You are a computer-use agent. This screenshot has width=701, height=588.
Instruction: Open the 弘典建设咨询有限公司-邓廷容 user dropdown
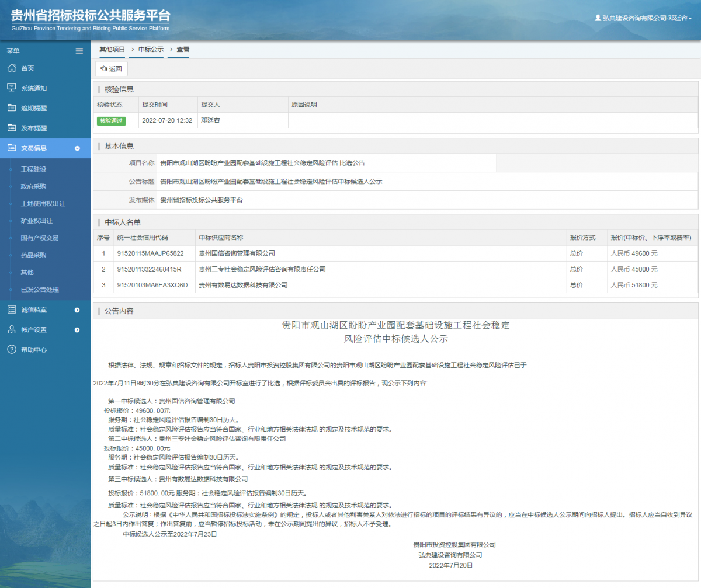pos(643,18)
